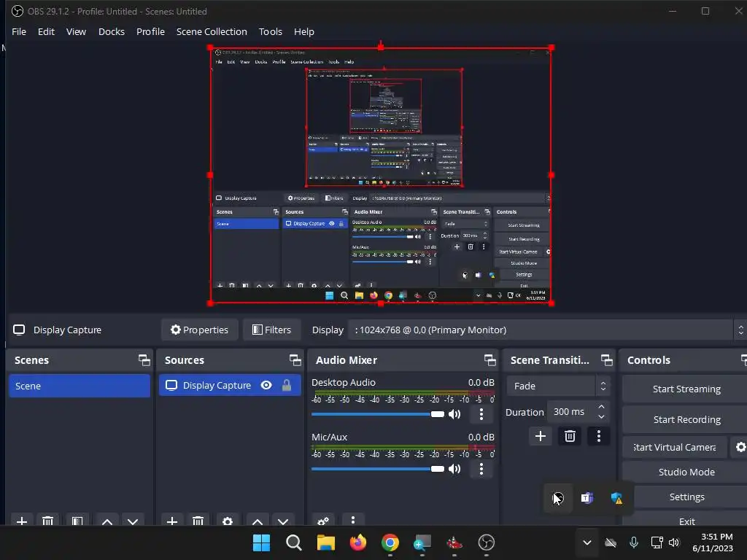
Task: Click Start Streaming button
Action: [x=686, y=389]
